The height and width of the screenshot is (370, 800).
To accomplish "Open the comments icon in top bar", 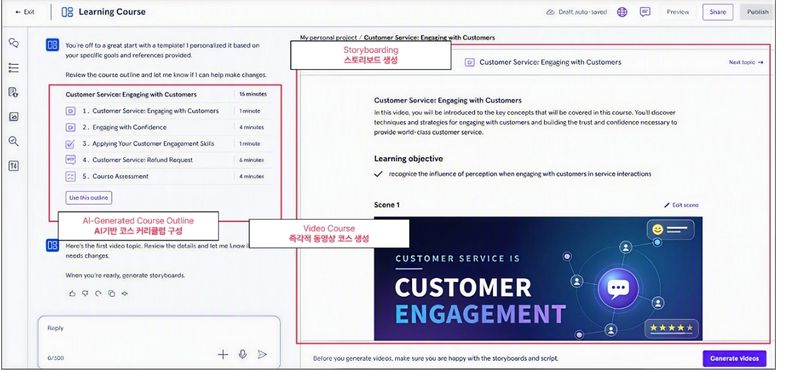I will click(x=645, y=12).
